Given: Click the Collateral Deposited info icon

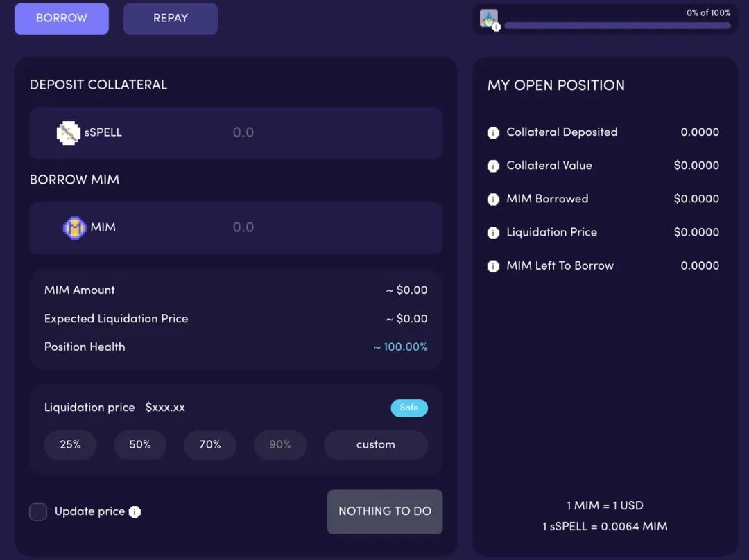Looking at the screenshot, I should point(493,132).
